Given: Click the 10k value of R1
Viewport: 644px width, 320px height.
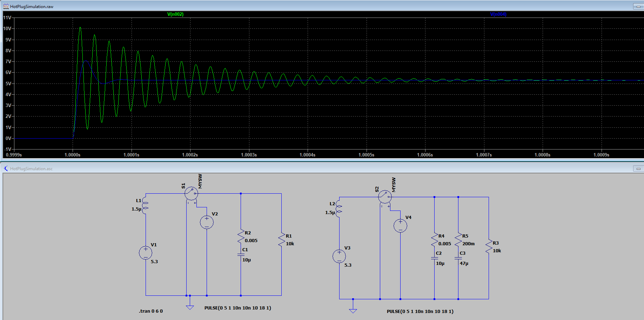Looking at the screenshot, I should point(290,244).
